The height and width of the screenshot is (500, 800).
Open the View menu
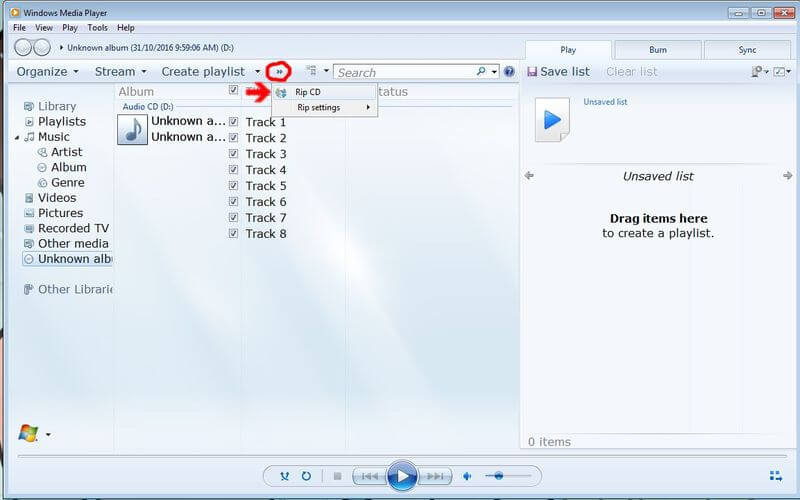click(x=44, y=28)
